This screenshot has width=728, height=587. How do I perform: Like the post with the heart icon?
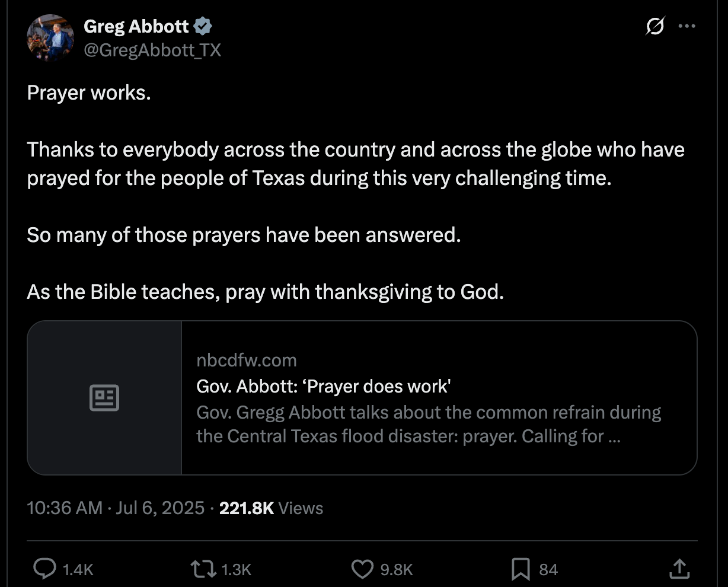[362, 568]
